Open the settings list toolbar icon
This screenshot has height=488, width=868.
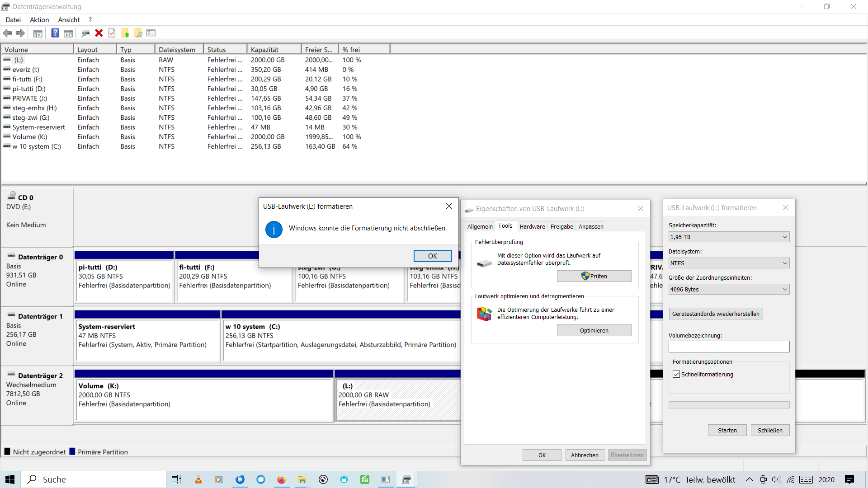pyautogui.click(x=151, y=33)
